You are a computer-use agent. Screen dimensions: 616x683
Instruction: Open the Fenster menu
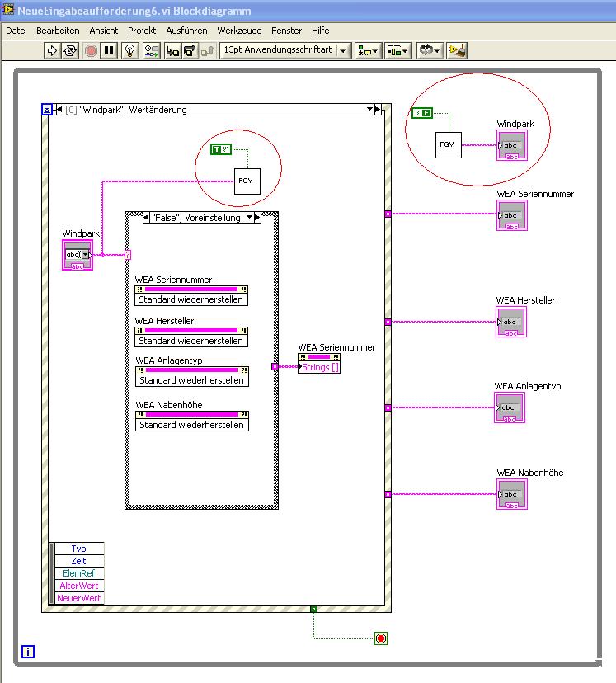point(286,31)
